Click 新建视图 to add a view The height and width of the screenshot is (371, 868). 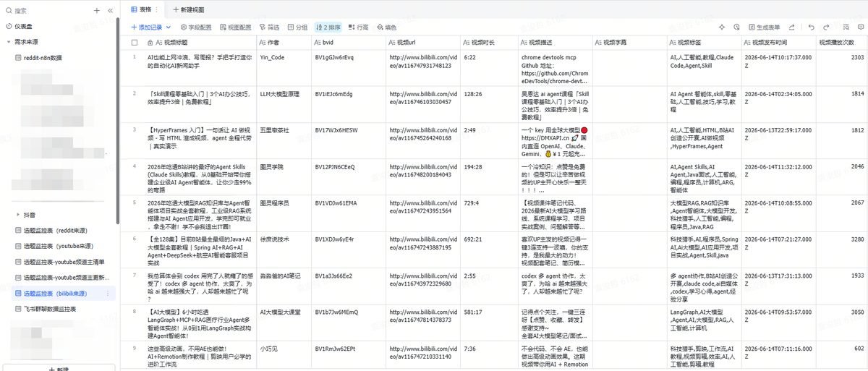coord(189,10)
